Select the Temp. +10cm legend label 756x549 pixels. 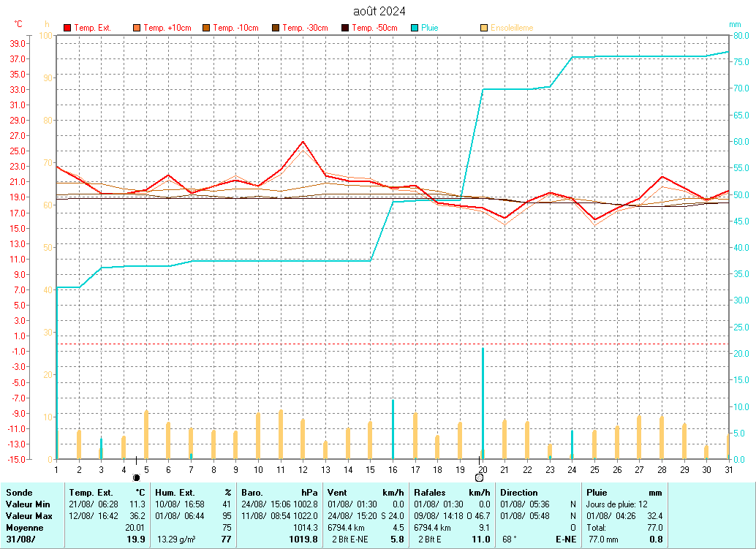167,28
